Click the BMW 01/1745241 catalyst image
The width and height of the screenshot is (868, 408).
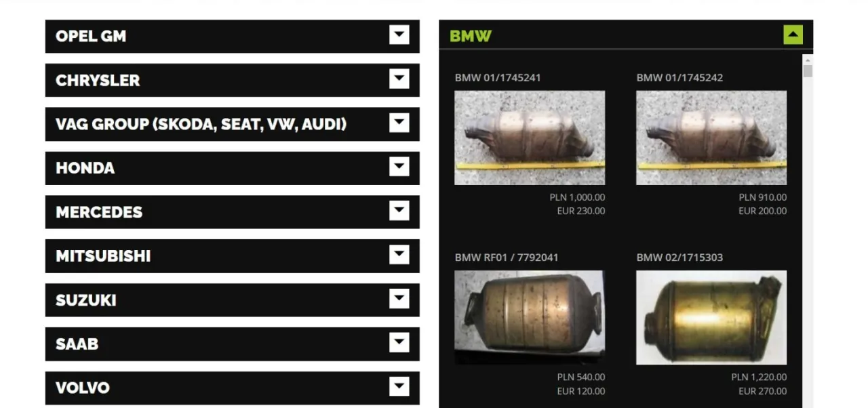coord(530,138)
